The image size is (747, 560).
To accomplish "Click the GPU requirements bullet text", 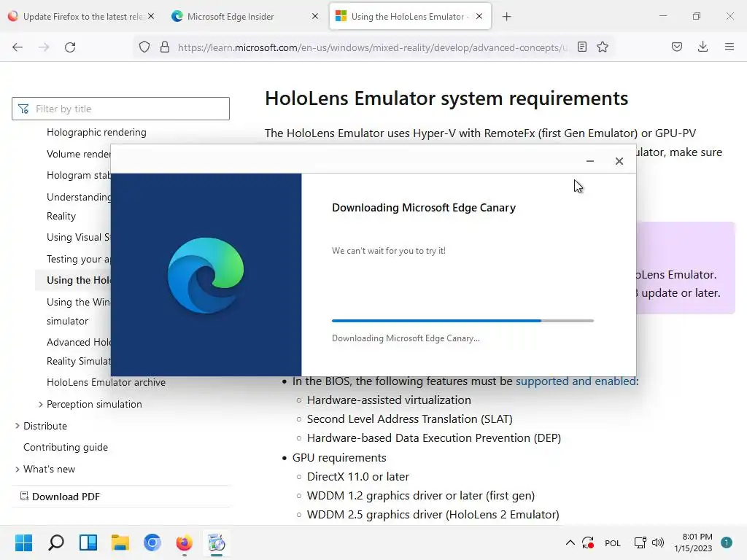I will [339, 458].
